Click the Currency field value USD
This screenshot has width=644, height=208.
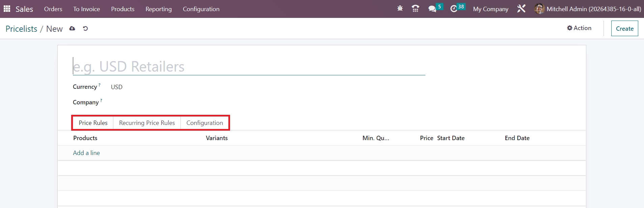[x=117, y=87]
